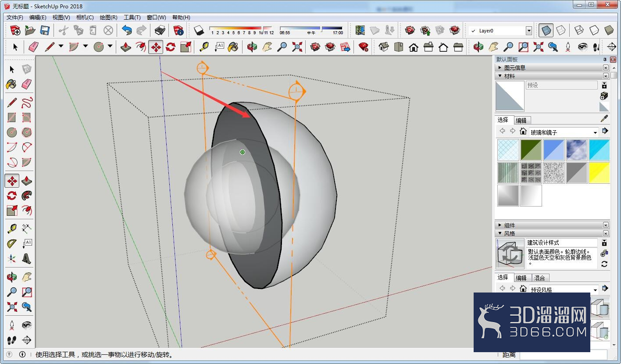Select the Make Component tool

pyautogui.click(x=27, y=69)
